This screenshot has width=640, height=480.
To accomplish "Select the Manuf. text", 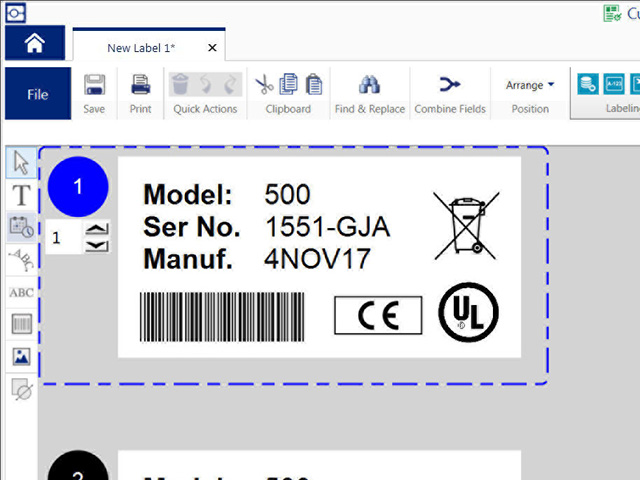I will point(188,259).
